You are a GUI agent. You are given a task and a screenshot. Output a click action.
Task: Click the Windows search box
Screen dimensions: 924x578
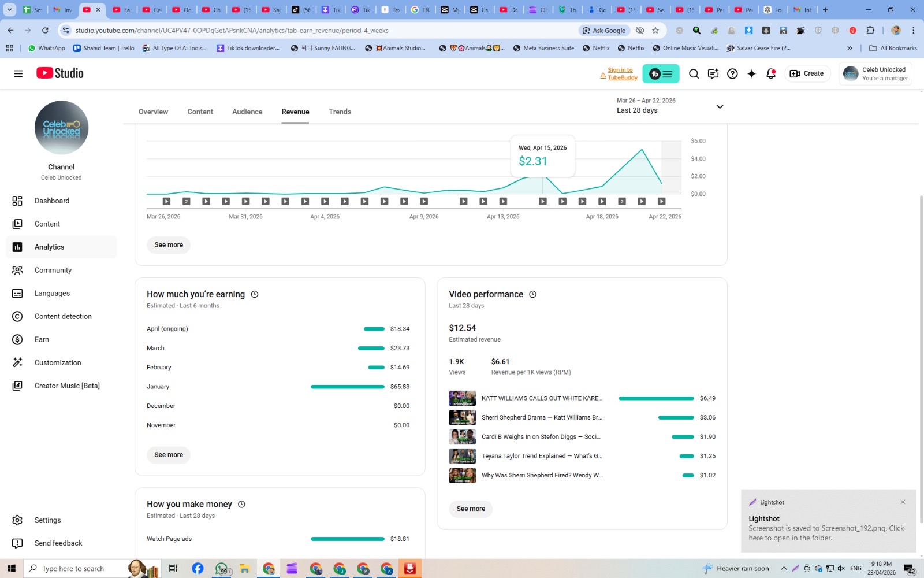pyautogui.click(x=77, y=568)
